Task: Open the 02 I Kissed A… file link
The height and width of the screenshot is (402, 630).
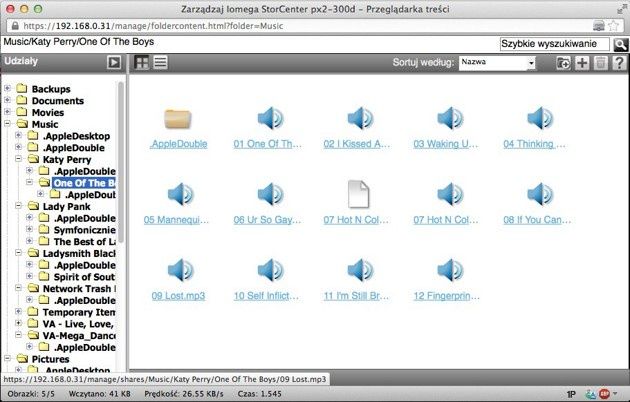Action: 357,144
